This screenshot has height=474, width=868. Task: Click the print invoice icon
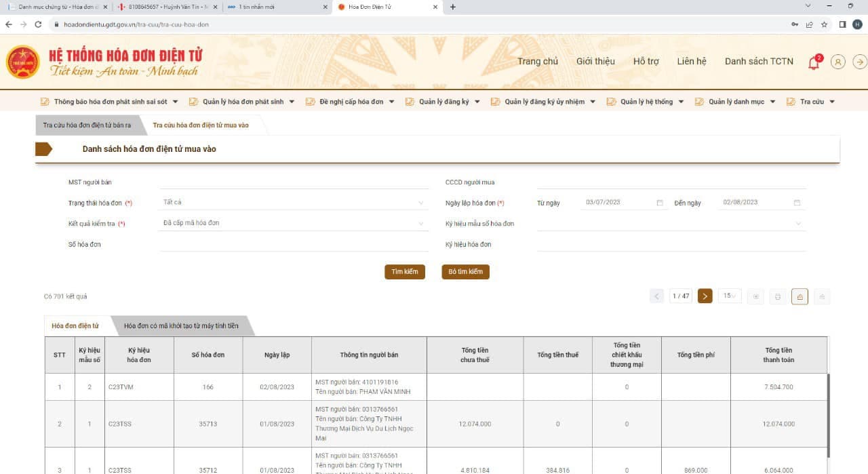click(x=778, y=296)
